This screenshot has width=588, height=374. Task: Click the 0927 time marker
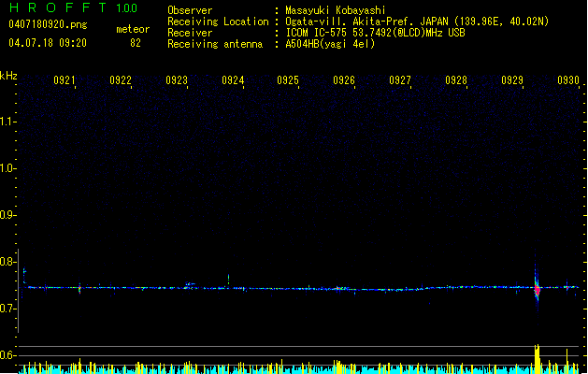click(x=400, y=80)
